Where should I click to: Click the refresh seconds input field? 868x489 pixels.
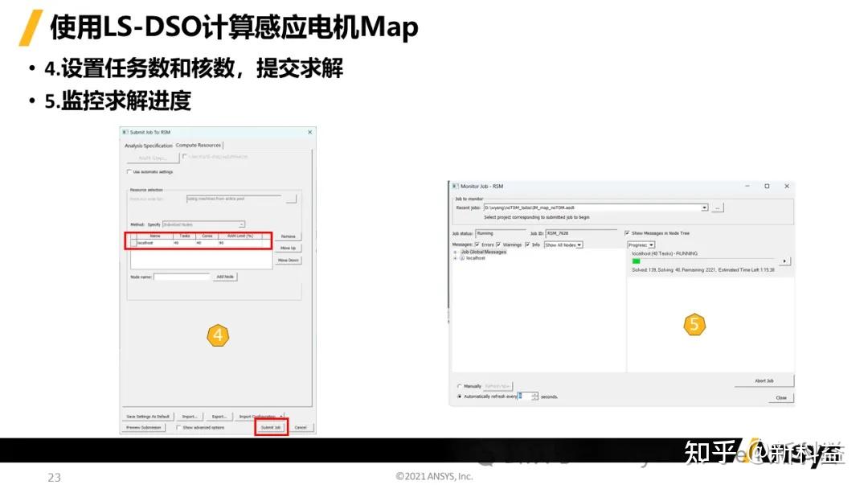524,397
